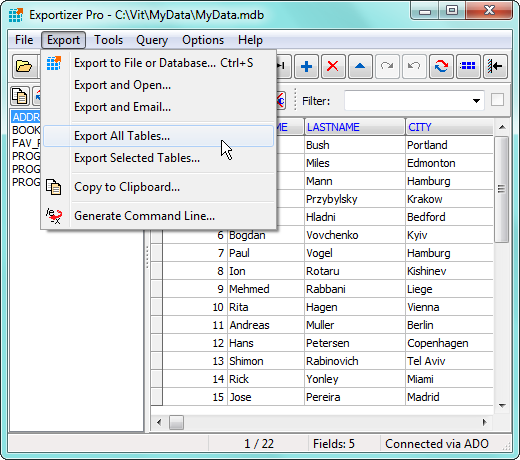This screenshot has width=520, height=460.
Task: Click the vertical scrollbar down arrow
Action: coord(502,405)
